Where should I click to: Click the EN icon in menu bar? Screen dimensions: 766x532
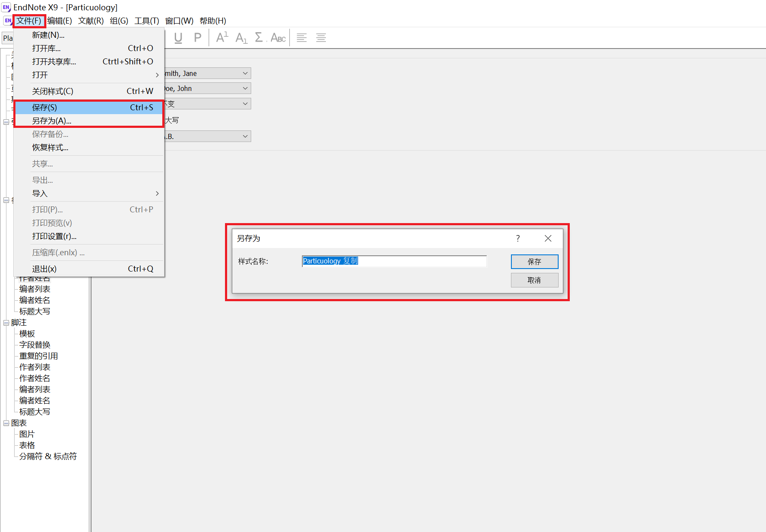point(8,21)
